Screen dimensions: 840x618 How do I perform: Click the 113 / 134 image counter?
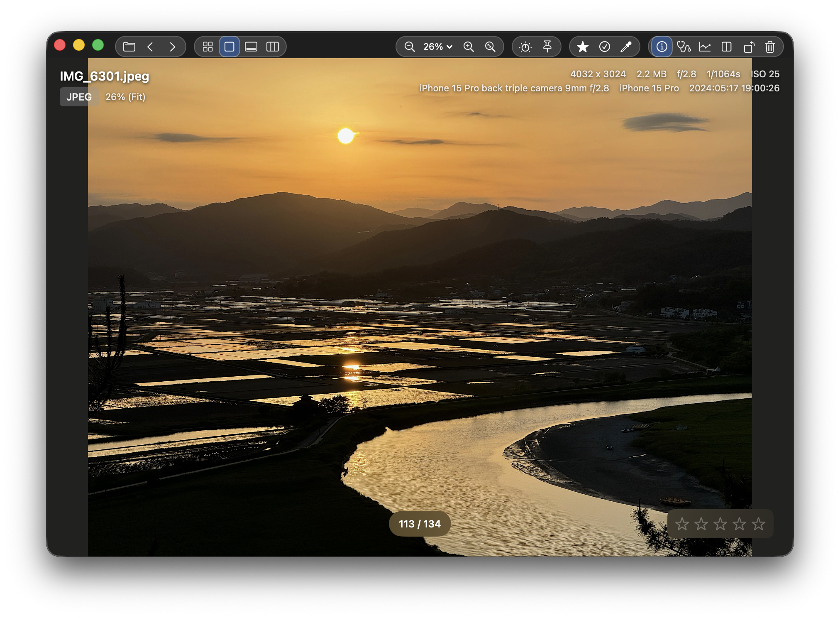pyautogui.click(x=420, y=524)
